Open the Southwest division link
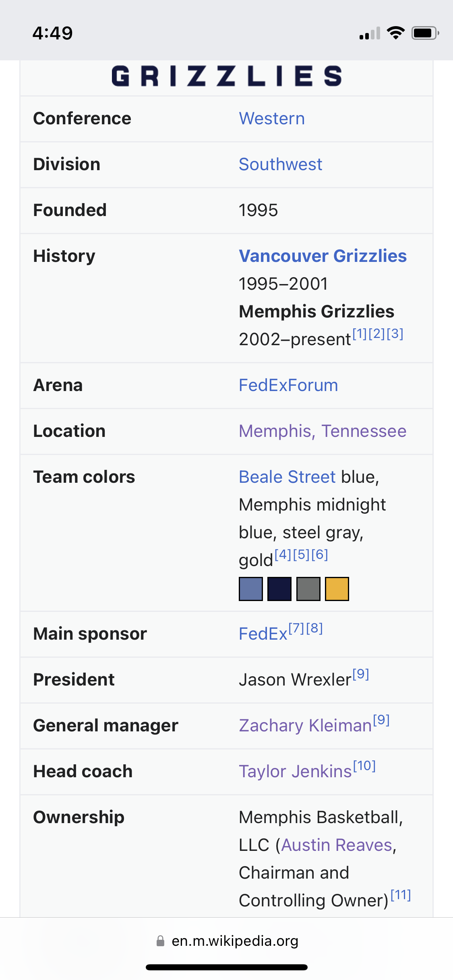The width and height of the screenshot is (453, 980). tap(280, 165)
